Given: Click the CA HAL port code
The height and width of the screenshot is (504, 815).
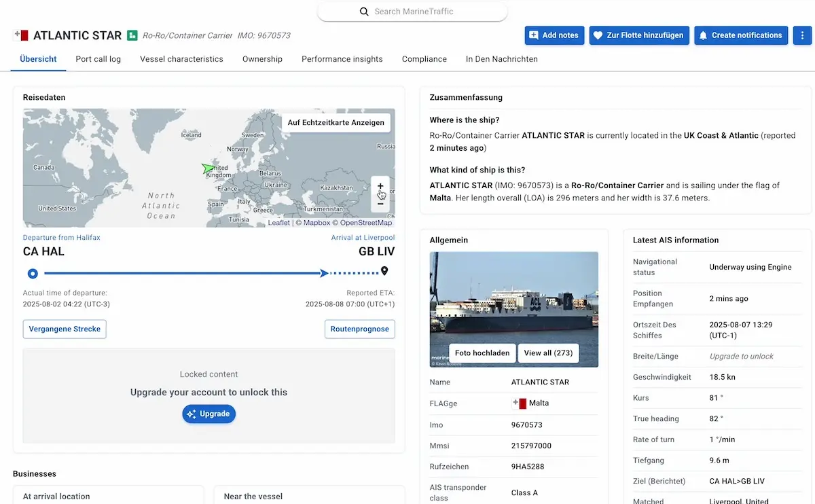Looking at the screenshot, I should click(x=44, y=252).
